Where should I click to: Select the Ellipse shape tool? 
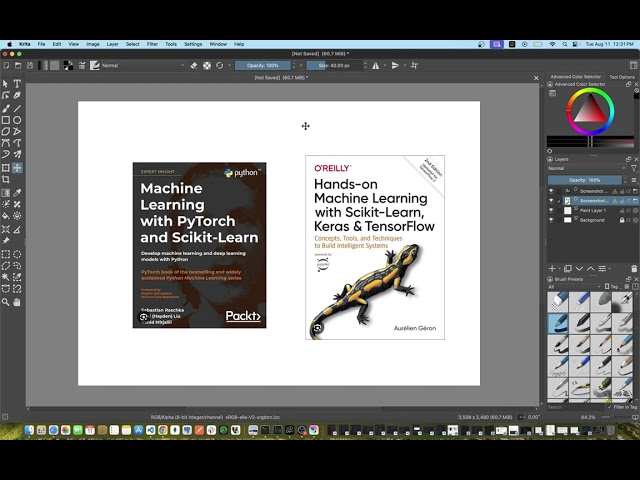point(17,120)
